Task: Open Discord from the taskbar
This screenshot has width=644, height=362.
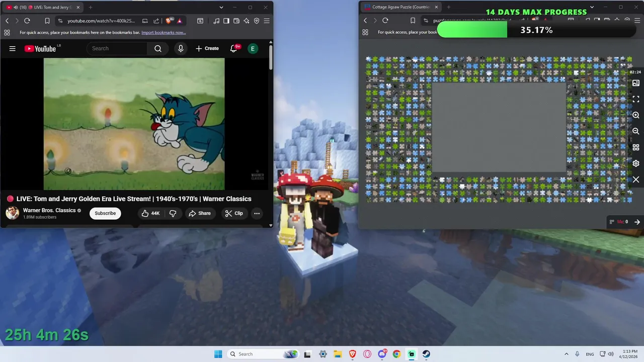Action: click(382, 354)
